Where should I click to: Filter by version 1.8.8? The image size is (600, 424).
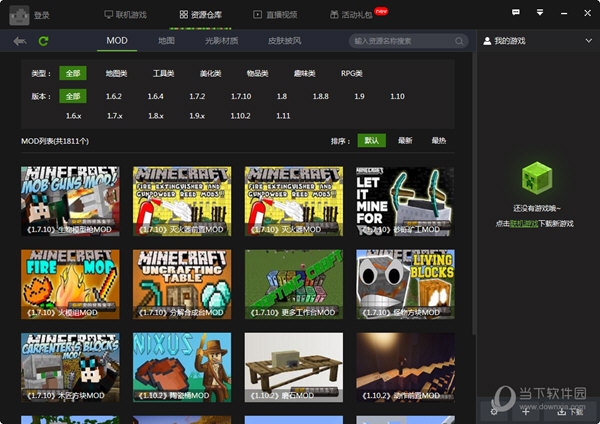point(321,96)
